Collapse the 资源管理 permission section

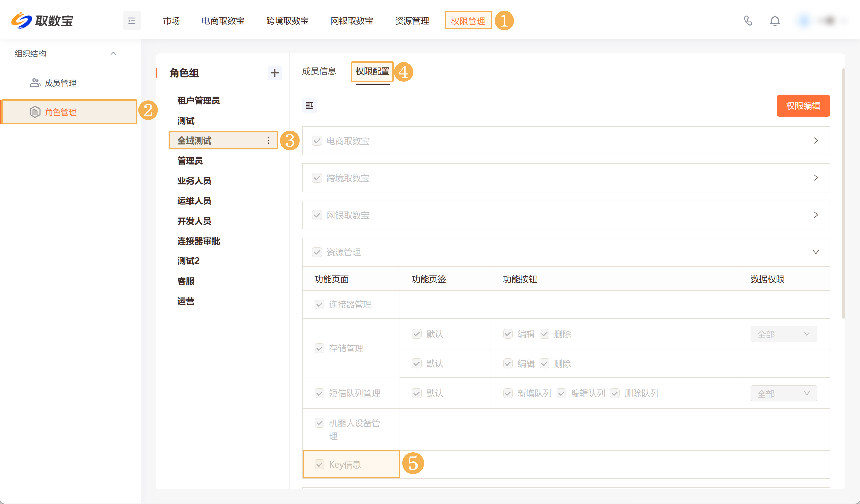point(816,252)
